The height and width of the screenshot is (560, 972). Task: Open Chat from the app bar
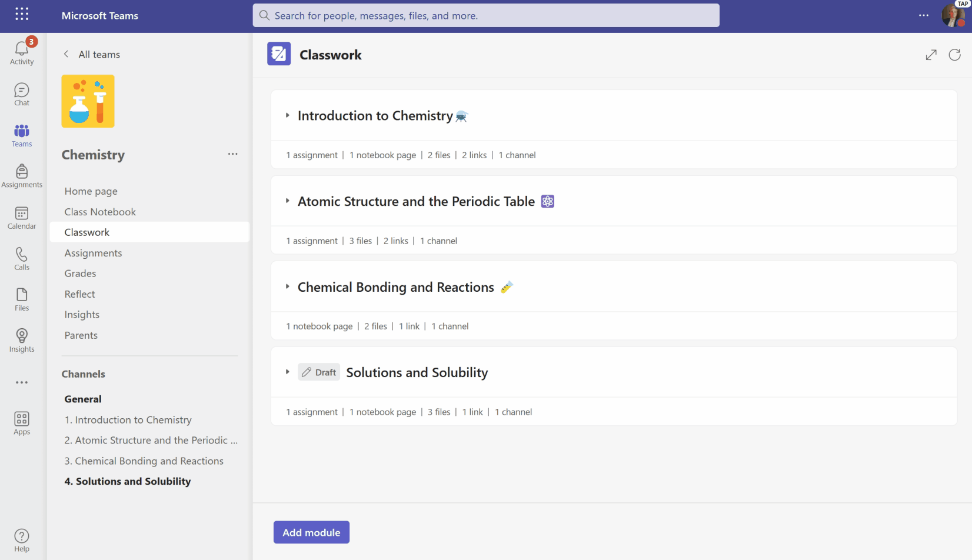click(x=21, y=93)
